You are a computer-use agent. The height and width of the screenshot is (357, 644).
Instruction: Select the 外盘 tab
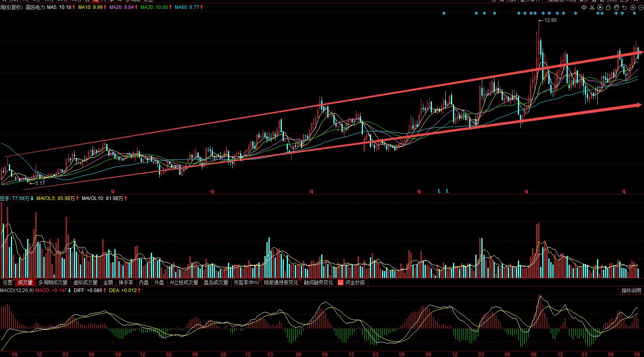pos(159,282)
